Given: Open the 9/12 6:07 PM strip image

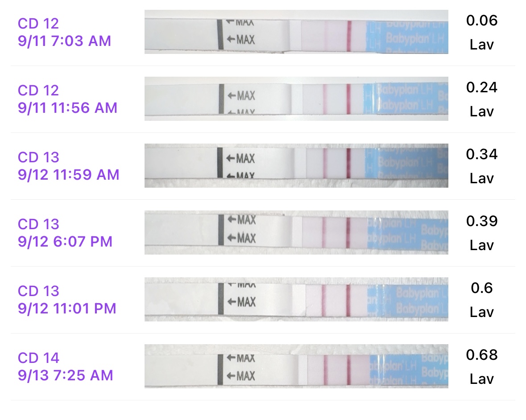Looking at the screenshot, I should pos(296,233).
